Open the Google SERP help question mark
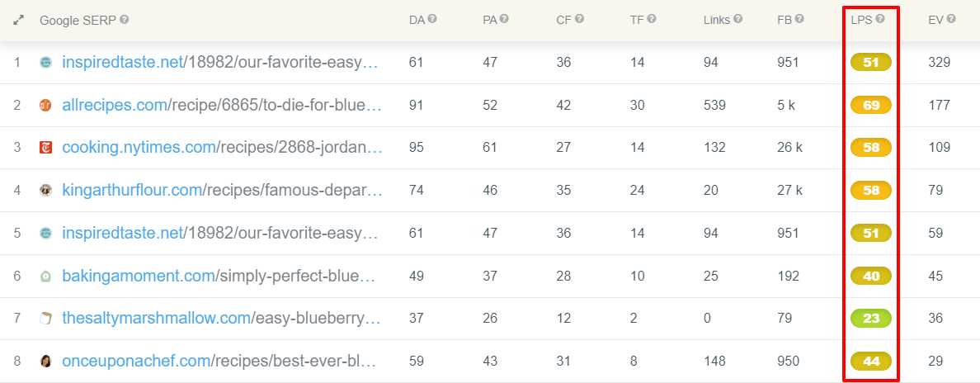 tap(125, 20)
